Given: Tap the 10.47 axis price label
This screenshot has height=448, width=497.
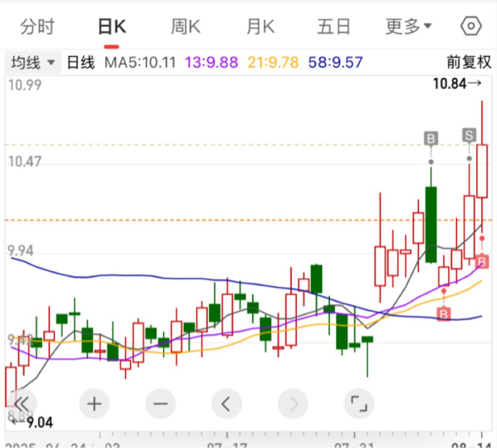Looking at the screenshot, I should pyautogui.click(x=25, y=162).
